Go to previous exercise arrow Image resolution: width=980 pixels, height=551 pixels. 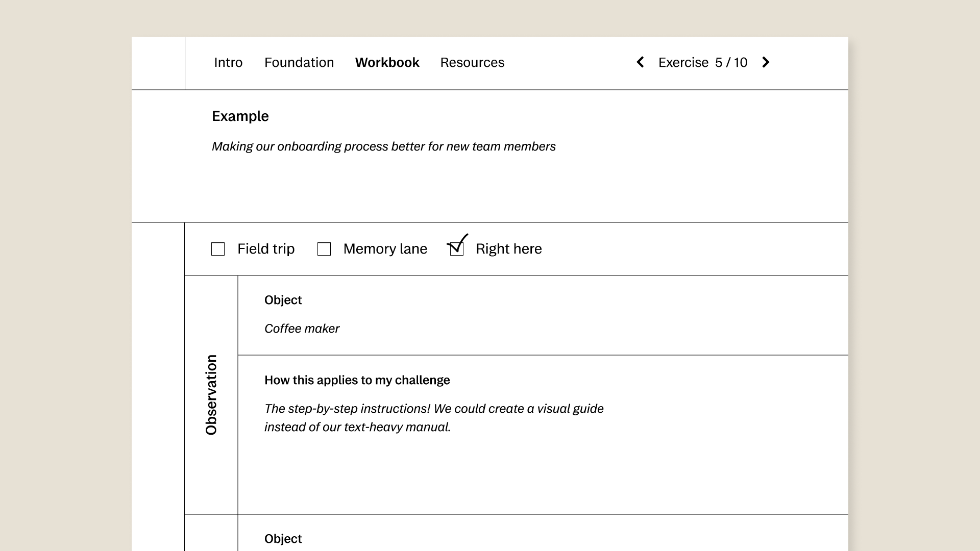tap(640, 62)
